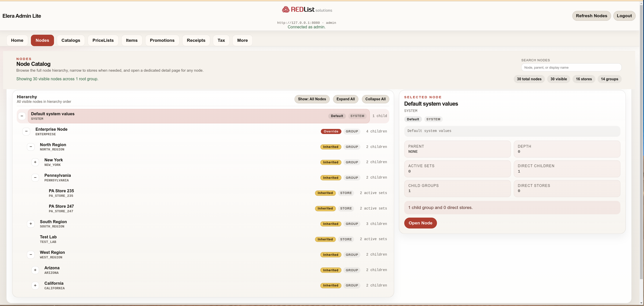Focus the Search Nodes input field
Image resolution: width=644 pixels, height=306 pixels.
tap(571, 67)
